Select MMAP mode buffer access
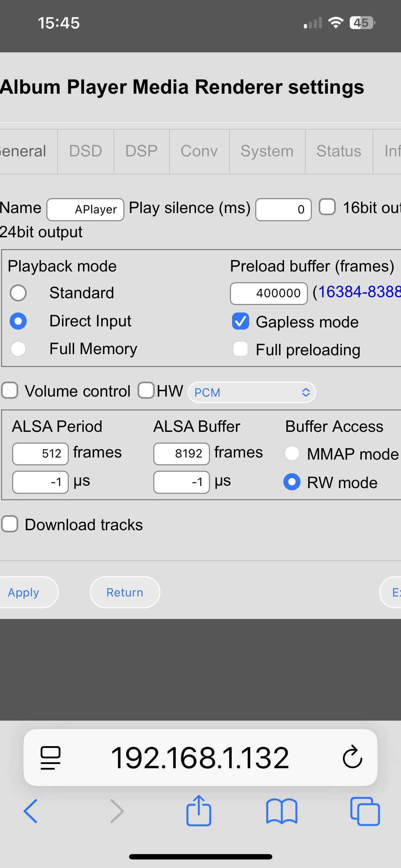 tap(292, 454)
